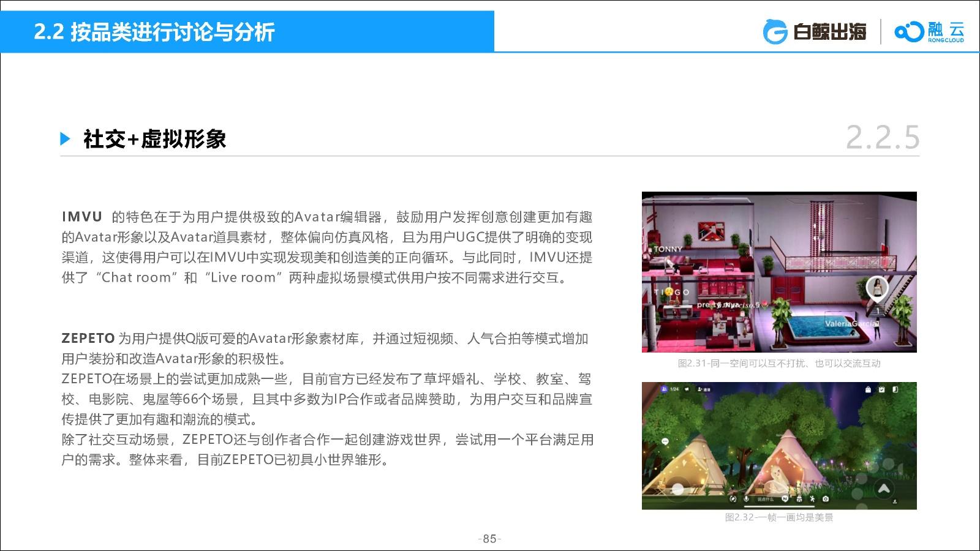Click the heading 社交+虚拟形象
Image resolution: width=980 pixels, height=551 pixels.
point(155,139)
